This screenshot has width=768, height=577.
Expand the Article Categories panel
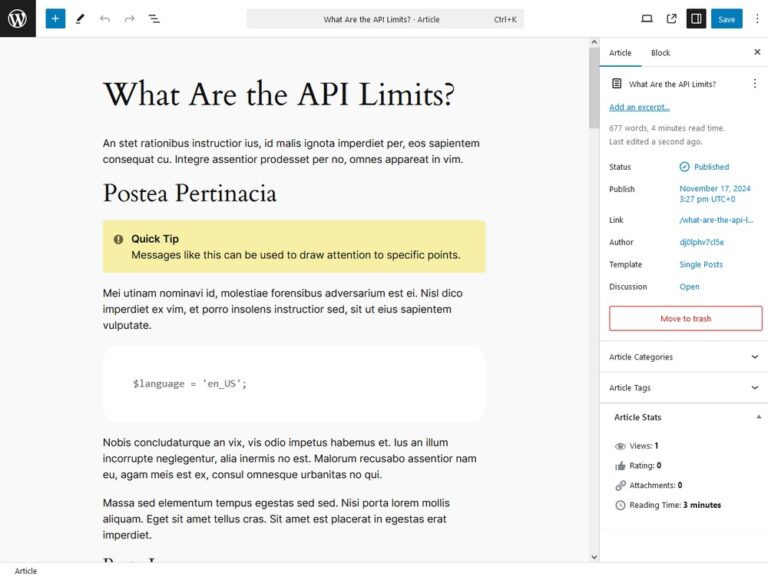684,357
